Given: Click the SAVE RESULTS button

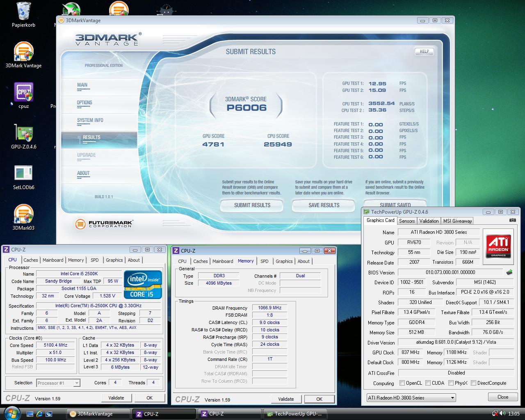Looking at the screenshot, I should (x=324, y=205).
